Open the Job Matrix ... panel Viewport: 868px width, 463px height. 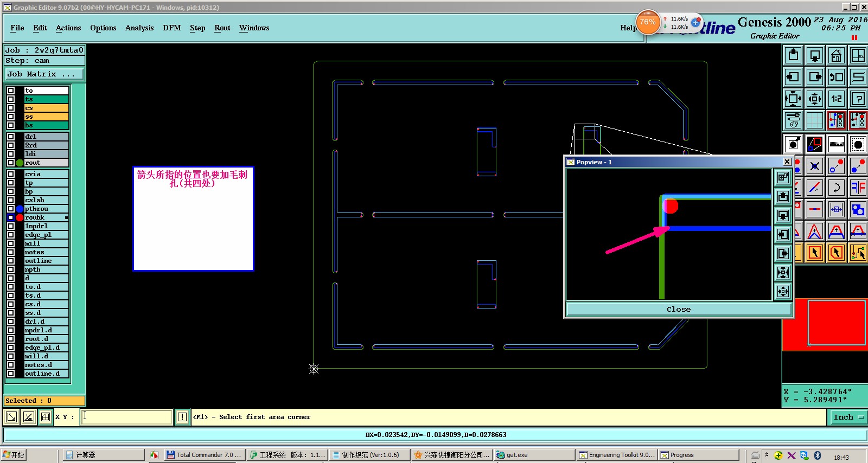pos(45,74)
